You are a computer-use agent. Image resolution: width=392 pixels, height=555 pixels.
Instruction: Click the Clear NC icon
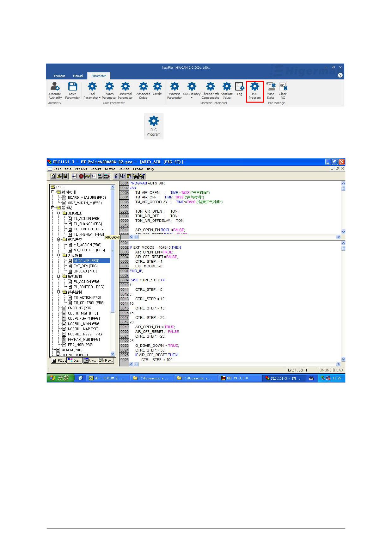(x=283, y=86)
